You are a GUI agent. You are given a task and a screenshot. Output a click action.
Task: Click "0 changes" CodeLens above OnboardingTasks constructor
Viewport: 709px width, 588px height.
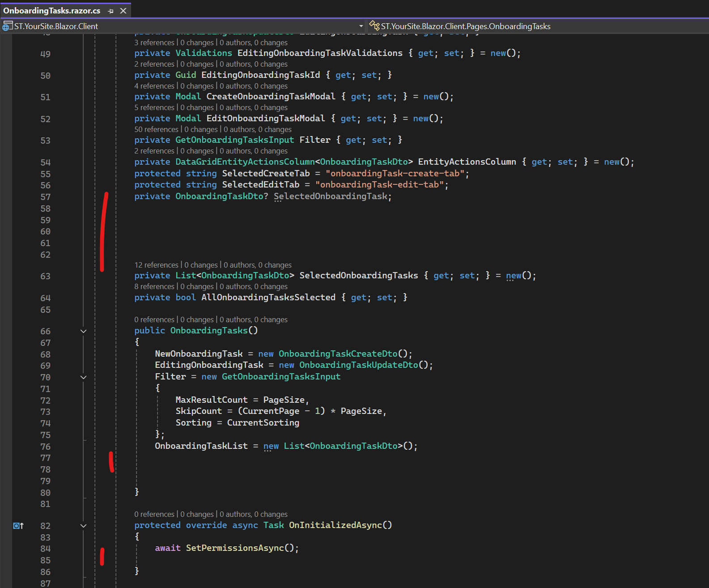click(x=197, y=320)
